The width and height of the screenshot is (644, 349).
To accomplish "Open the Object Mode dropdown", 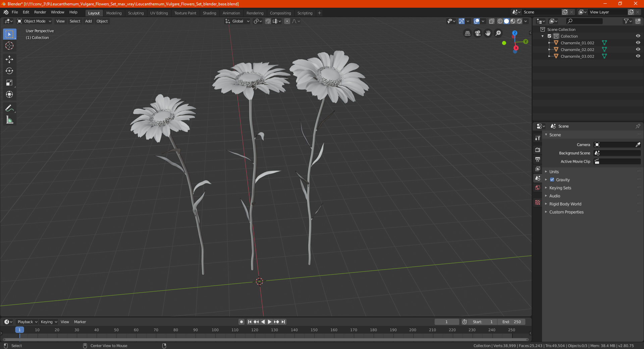I will (x=34, y=21).
